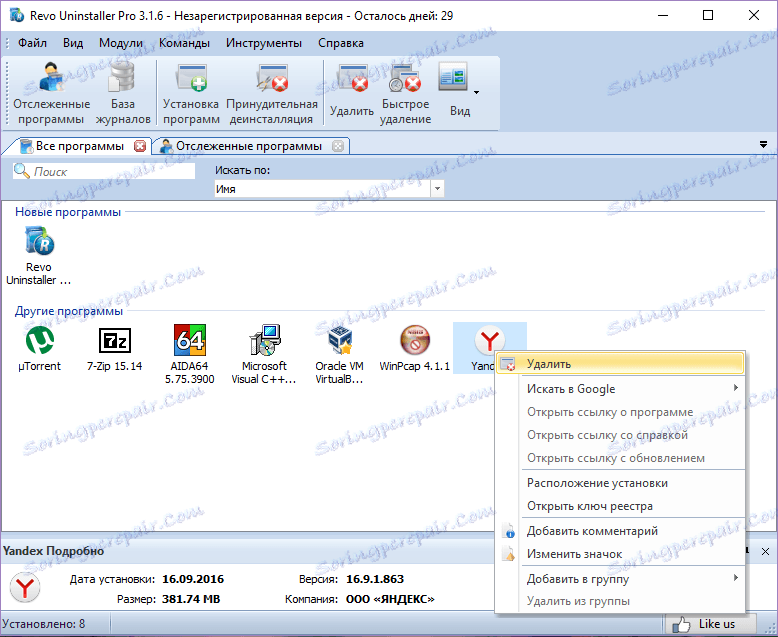
Task: Maximize the Revo Uninstaller window
Action: [709, 15]
